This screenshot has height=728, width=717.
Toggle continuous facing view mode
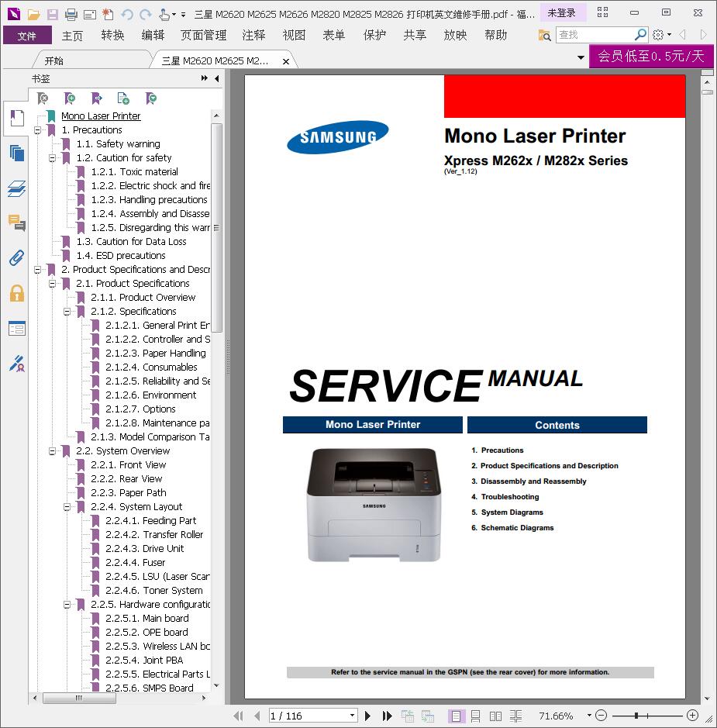click(x=515, y=716)
